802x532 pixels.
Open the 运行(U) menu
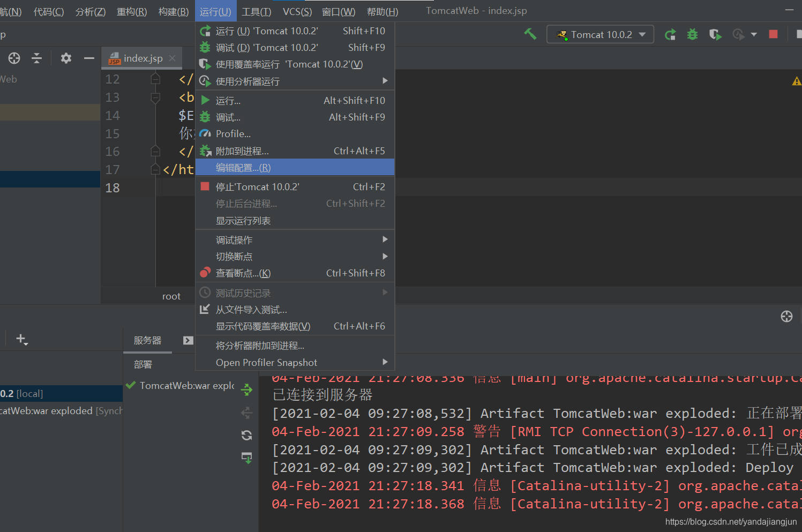[215, 11]
